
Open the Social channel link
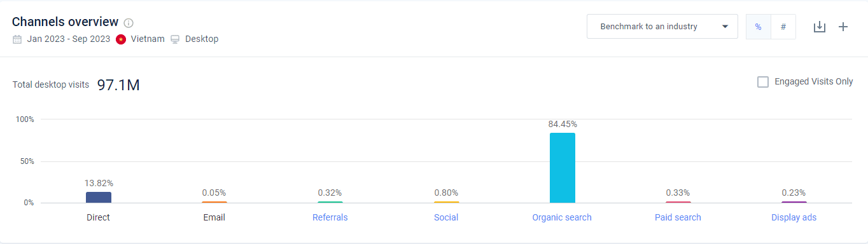pyautogui.click(x=446, y=217)
